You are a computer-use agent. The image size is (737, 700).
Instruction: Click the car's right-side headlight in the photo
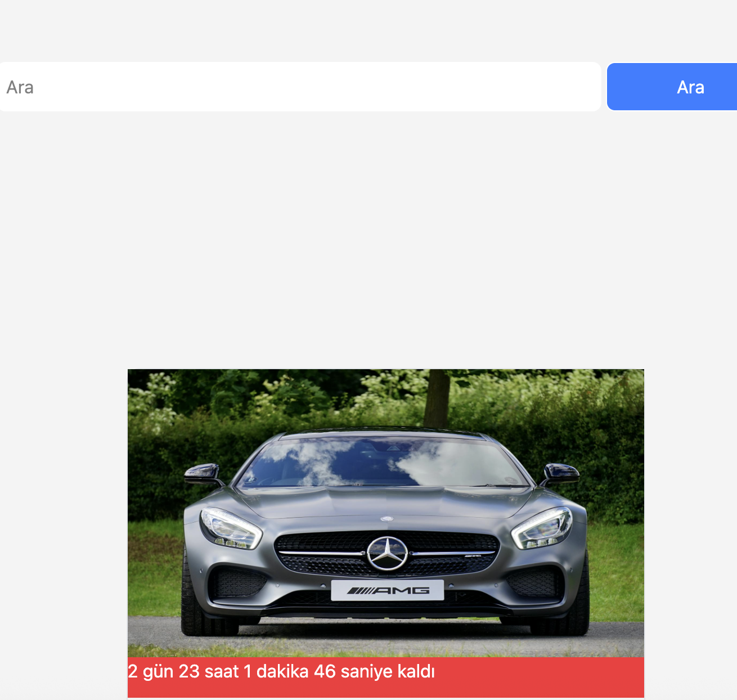(542, 530)
